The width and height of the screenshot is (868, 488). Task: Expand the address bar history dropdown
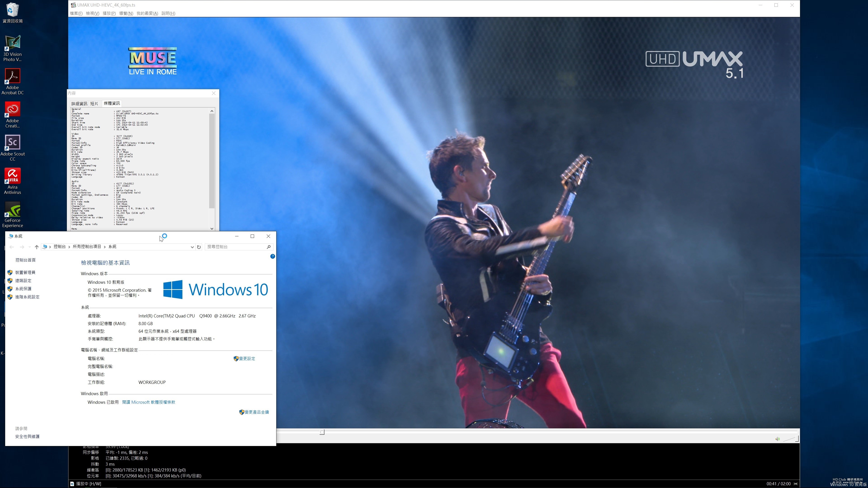click(x=192, y=247)
